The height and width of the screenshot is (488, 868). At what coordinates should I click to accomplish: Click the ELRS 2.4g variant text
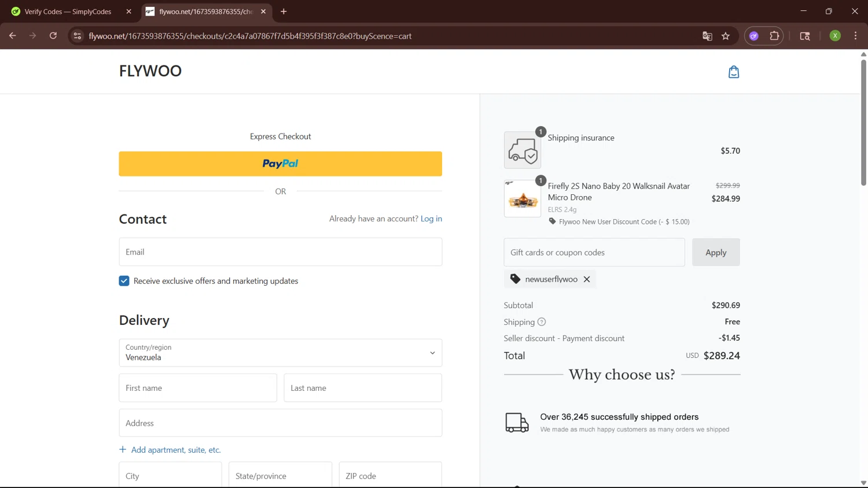562,209
